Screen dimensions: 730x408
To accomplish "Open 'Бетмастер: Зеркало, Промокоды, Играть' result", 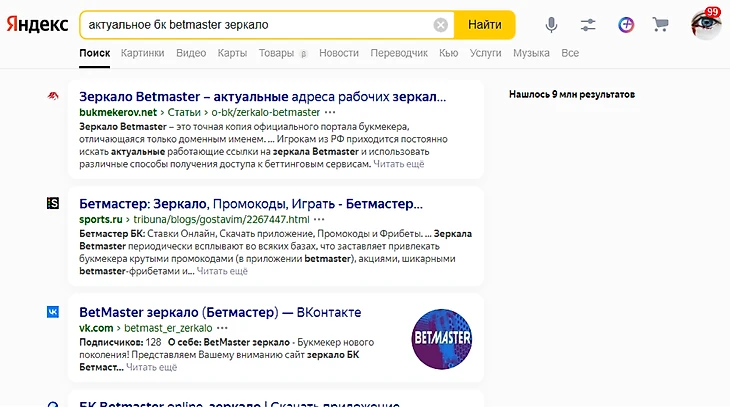I will point(251,204).
